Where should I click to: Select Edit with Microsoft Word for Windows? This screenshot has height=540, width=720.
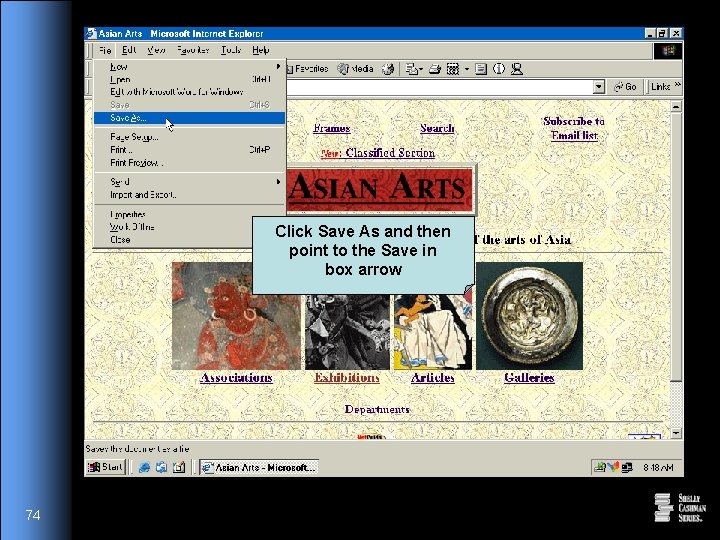coord(190,92)
